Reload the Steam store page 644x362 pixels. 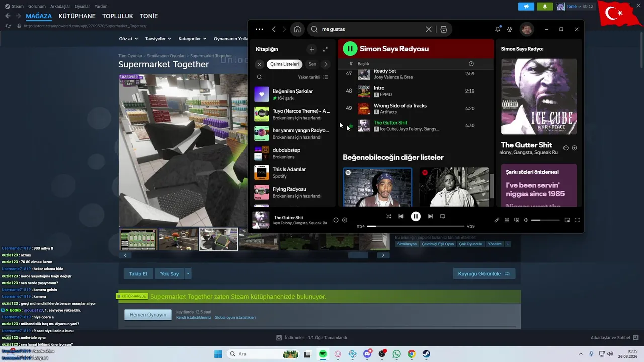(8, 26)
